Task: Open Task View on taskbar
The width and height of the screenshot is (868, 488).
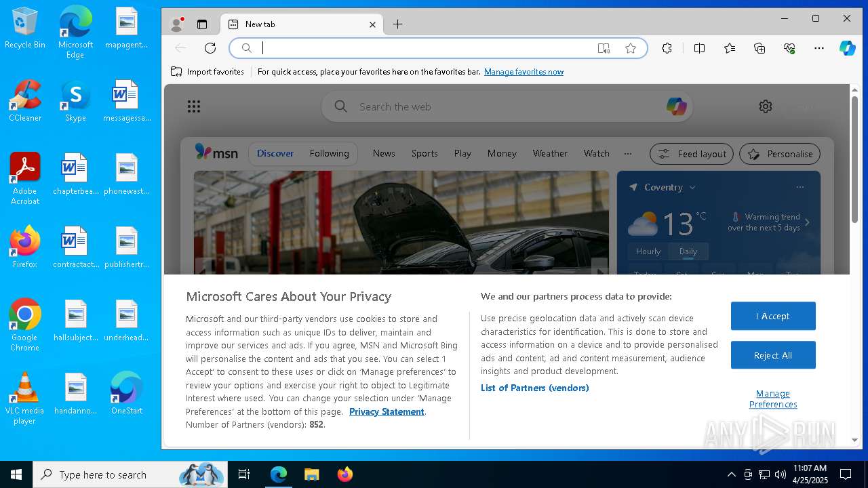Action: [244, 474]
